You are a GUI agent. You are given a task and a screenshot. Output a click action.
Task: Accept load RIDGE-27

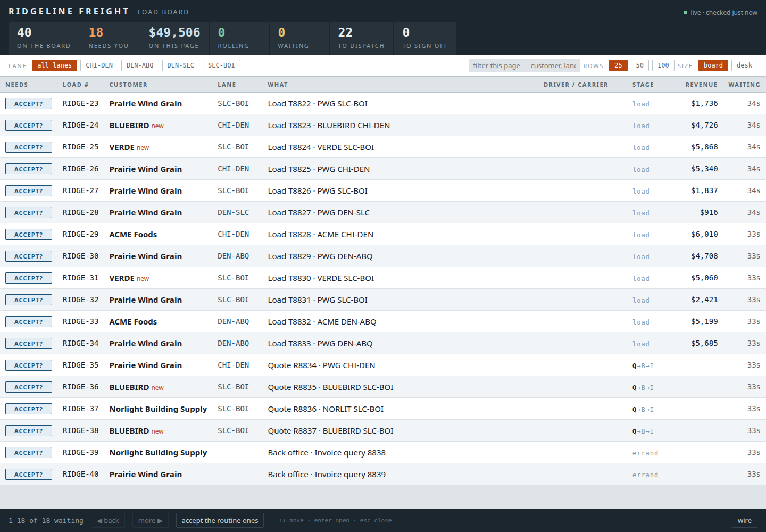click(x=29, y=191)
